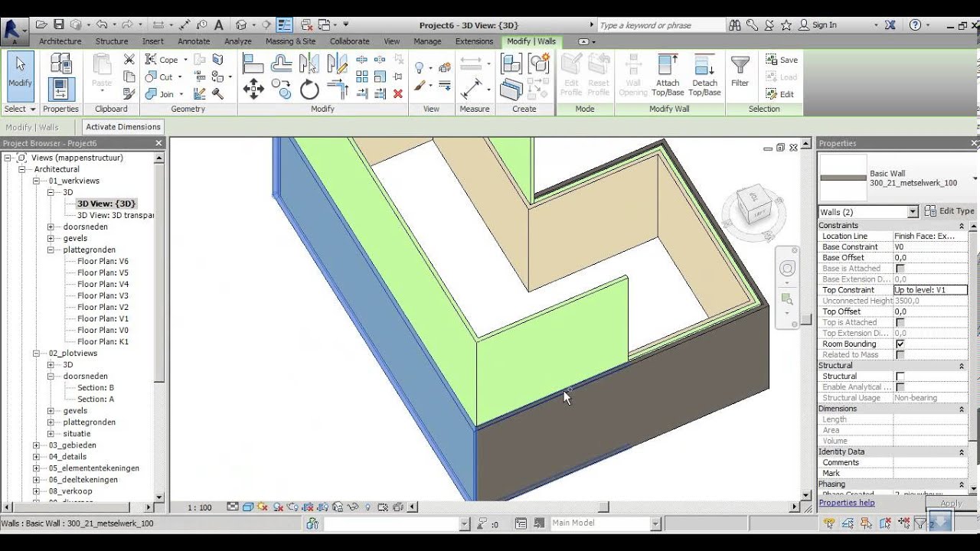Collapse the 02_plotviews tree node
This screenshot has width=980, height=551.
point(36,353)
